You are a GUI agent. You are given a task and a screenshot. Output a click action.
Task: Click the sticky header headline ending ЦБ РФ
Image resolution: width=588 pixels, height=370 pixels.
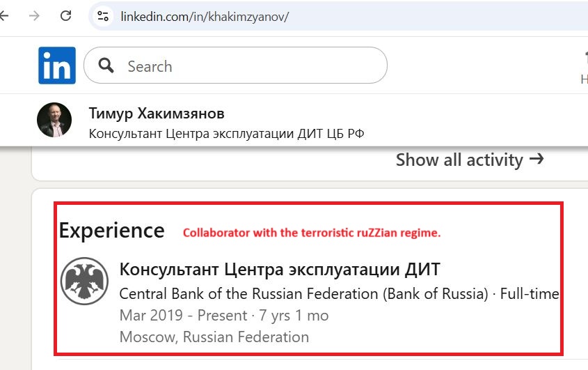tap(226, 133)
